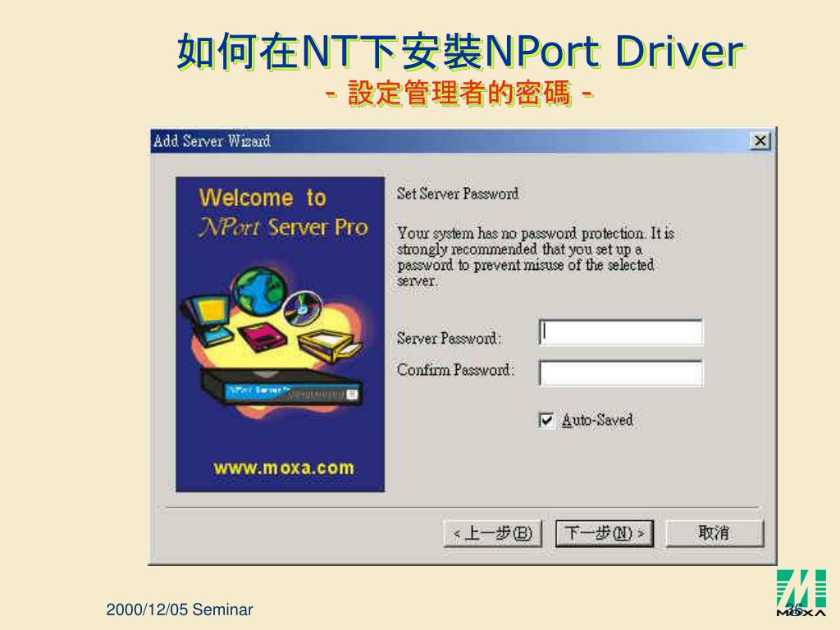This screenshot has width=840, height=630.
Task: Click the 取消 cancel button
Action: 714,533
